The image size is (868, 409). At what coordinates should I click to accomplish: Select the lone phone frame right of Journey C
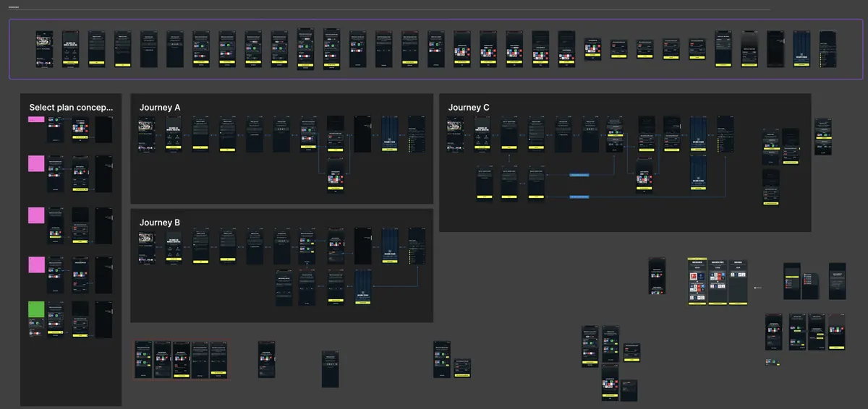(x=822, y=137)
